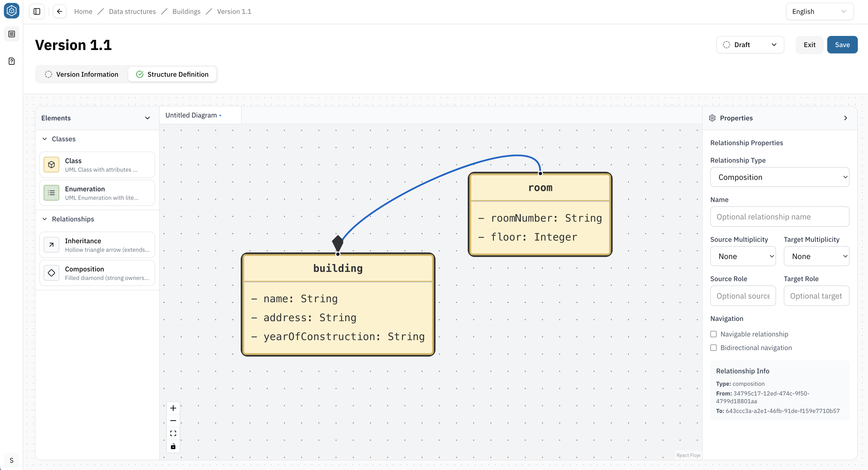
Task: Click the React Flow attribution link
Action: tap(688, 455)
